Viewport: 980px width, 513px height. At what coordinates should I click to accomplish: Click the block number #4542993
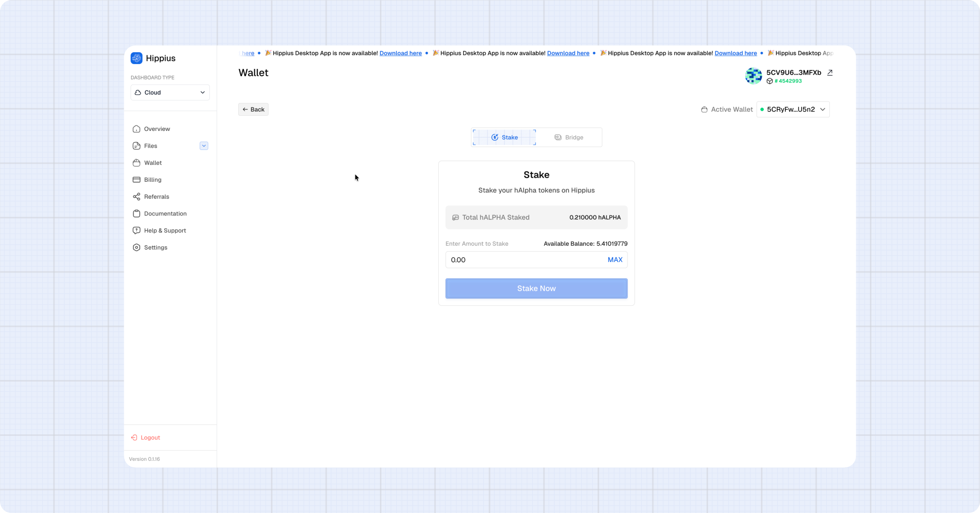click(788, 81)
